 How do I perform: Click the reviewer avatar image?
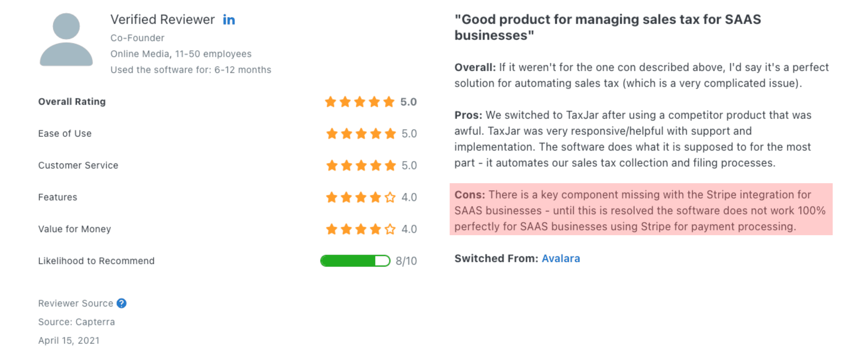66,41
